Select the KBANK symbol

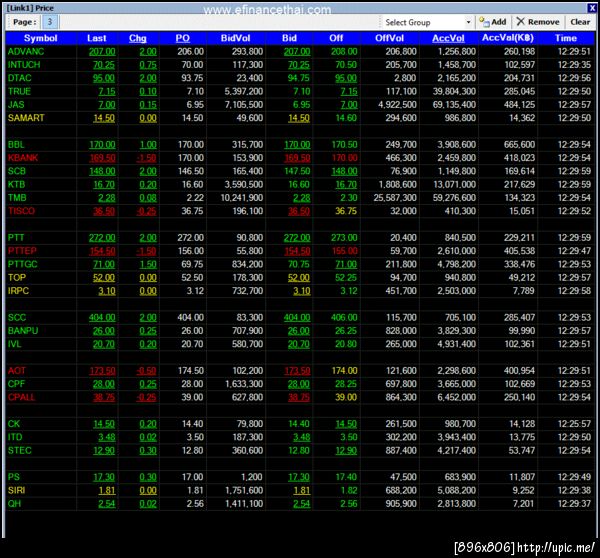23,158
